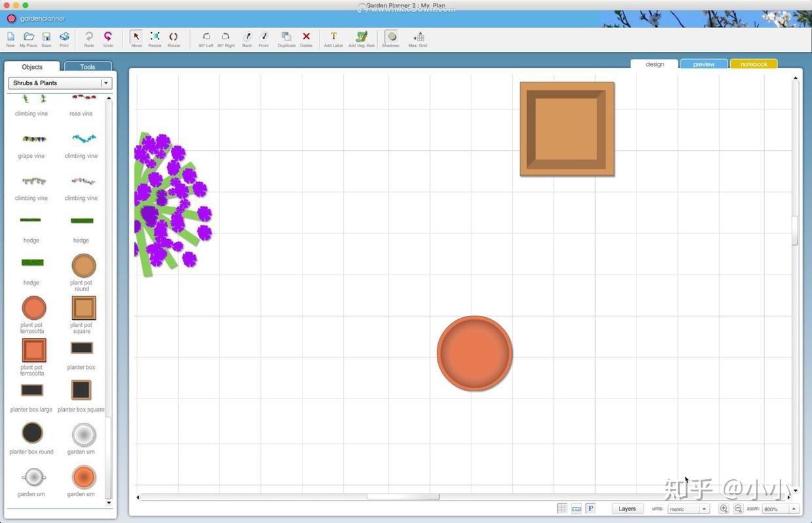Activate the Rotate tool
This screenshot has height=523, width=812.
(x=174, y=37)
